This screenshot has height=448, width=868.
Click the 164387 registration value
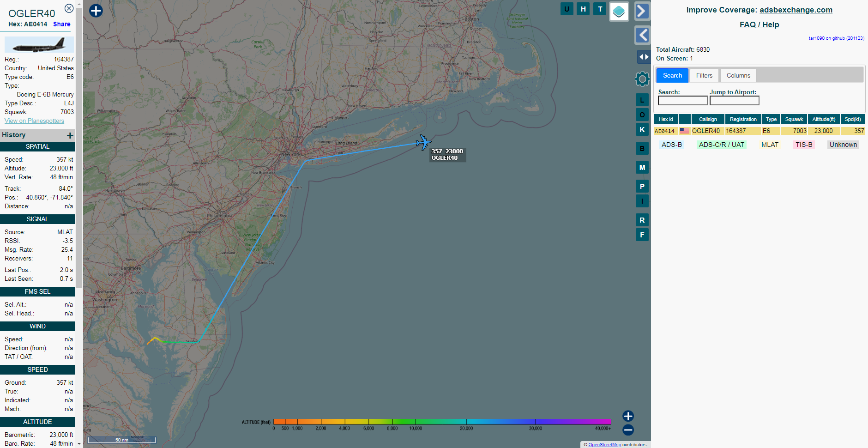[x=64, y=59]
